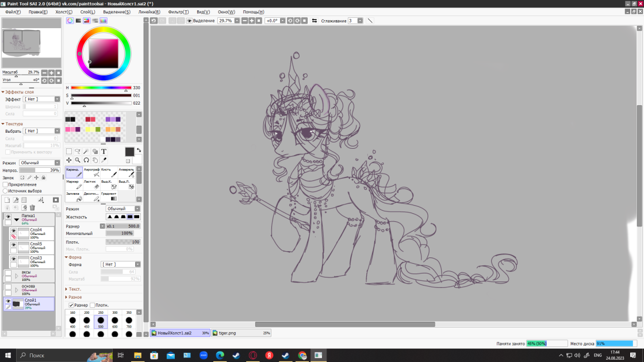Zoom out with navigator minus button

point(44,72)
